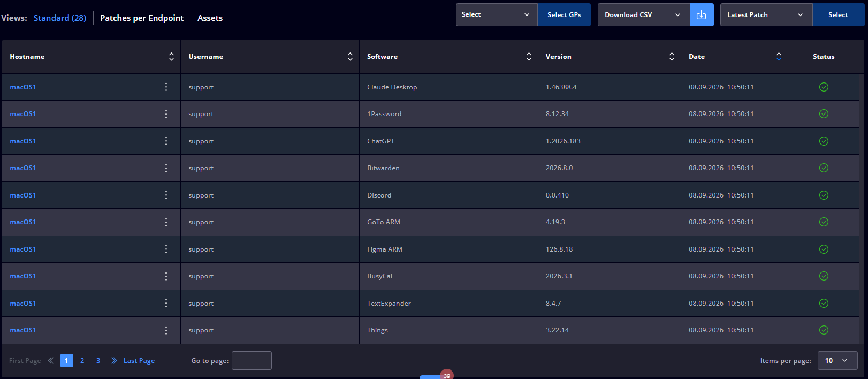The height and width of the screenshot is (379, 868).
Task: Click the green status check for 1Password
Action: point(824,114)
